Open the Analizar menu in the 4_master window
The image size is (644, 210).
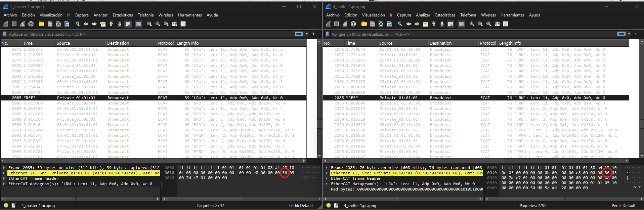pos(100,15)
